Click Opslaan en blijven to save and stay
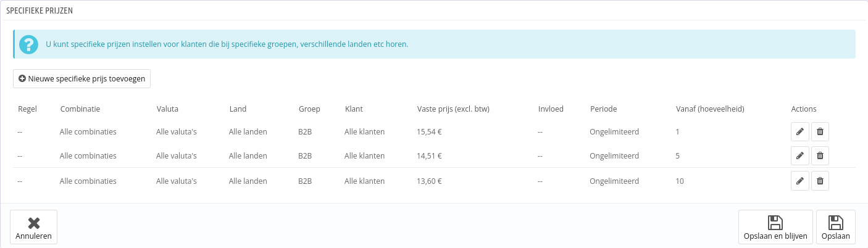 (x=775, y=227)
